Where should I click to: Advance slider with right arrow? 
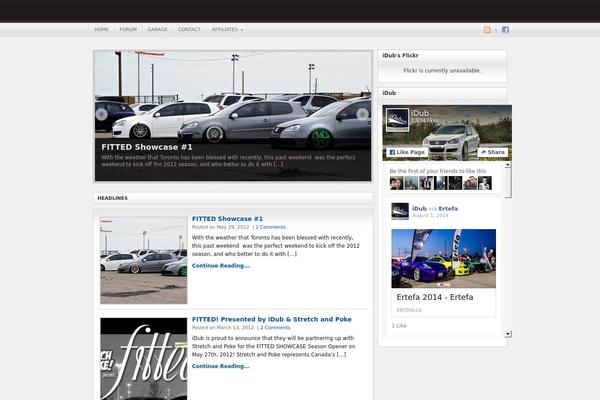point(362,114)
